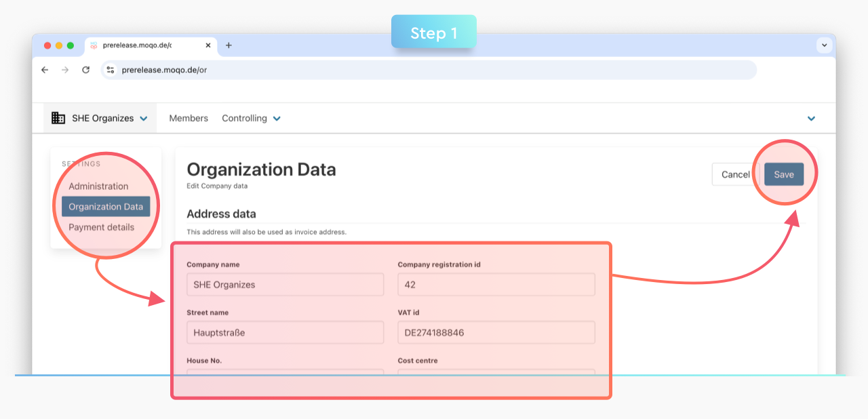Open the browser tab list chevron
This screenshot has width=868, height=419.
[824, 45]
